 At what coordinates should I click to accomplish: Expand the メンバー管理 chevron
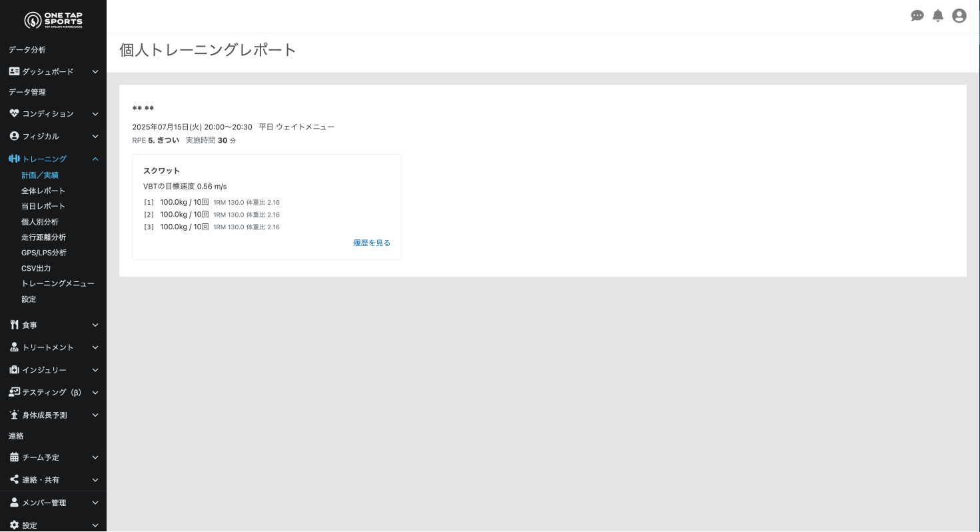[x=95, y=503]
